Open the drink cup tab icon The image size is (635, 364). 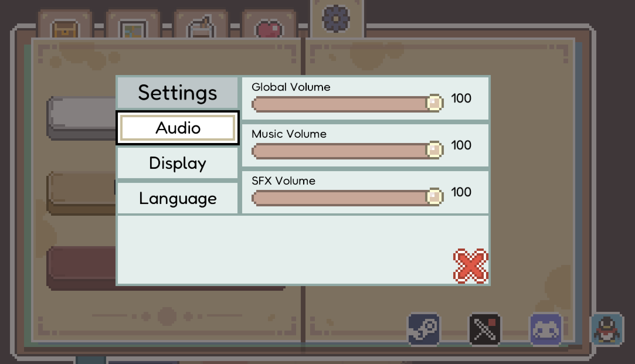coord(201,28)
